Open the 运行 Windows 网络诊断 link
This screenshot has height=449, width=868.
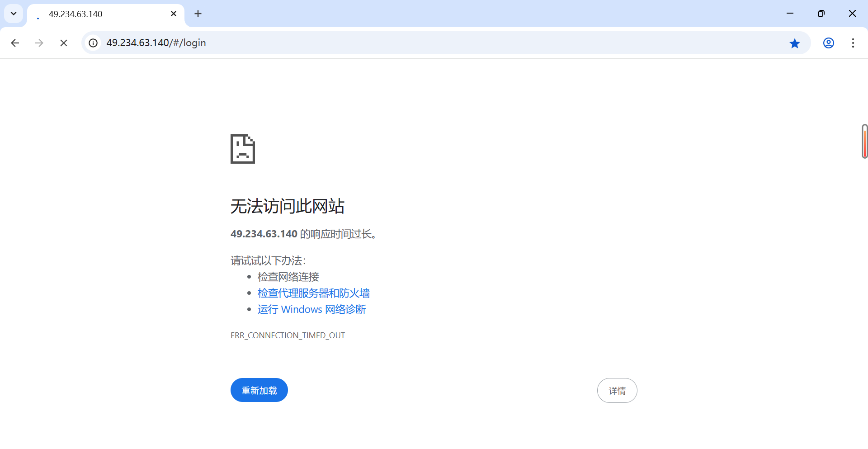(x=311, y=309)
